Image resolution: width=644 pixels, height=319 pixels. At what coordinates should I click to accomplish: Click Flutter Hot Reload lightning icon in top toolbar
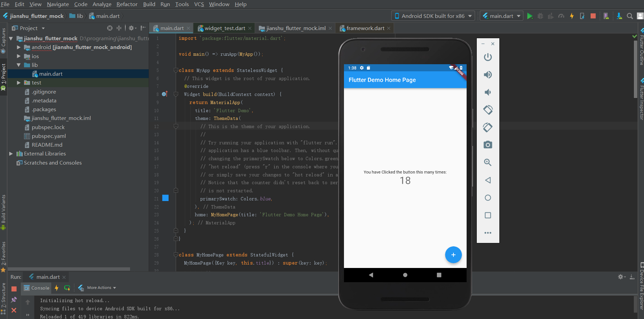pyautogui.click(x=572, y=16)
